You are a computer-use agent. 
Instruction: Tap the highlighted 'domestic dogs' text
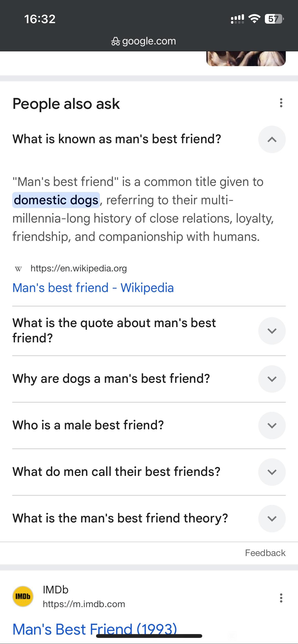(56, 200)
